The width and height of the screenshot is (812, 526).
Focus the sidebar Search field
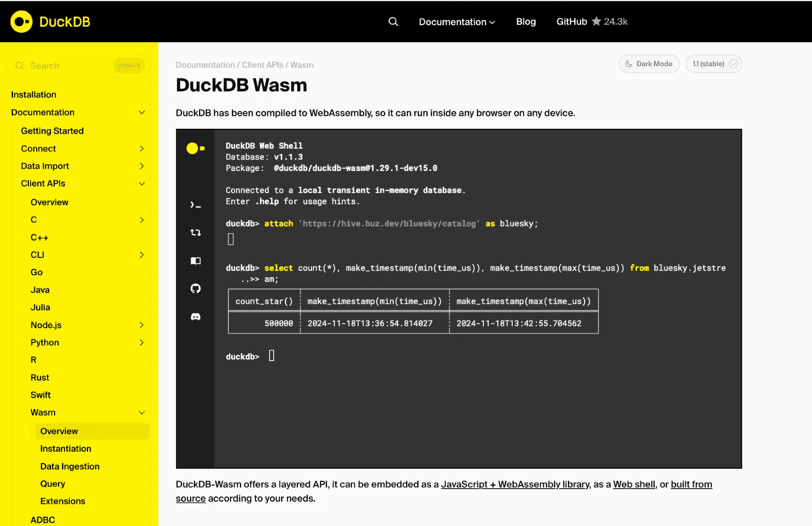coord(78,65)
